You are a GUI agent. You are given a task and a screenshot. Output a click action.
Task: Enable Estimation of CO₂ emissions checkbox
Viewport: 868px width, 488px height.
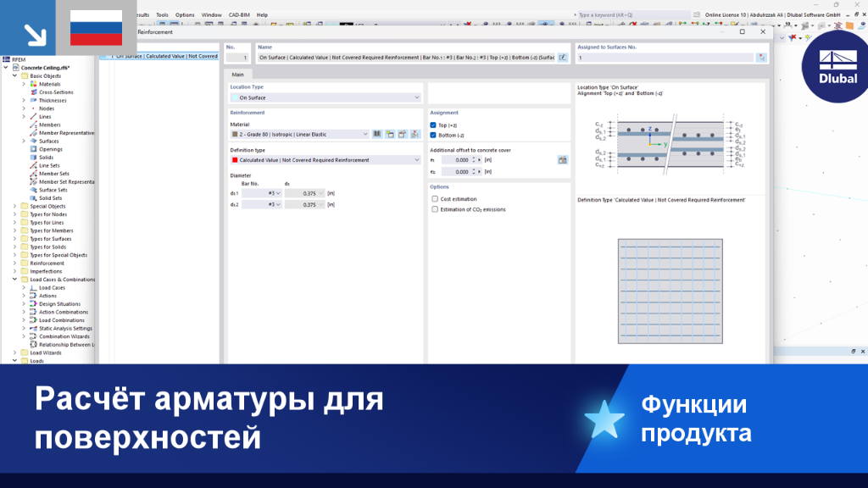click(435, 210)
